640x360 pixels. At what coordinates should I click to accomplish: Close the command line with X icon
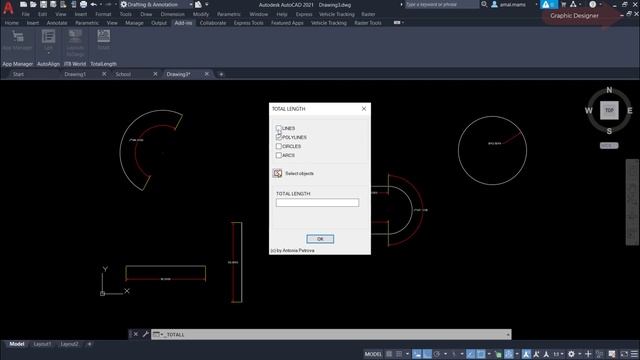pyautogui.click(x=136, y=334)
